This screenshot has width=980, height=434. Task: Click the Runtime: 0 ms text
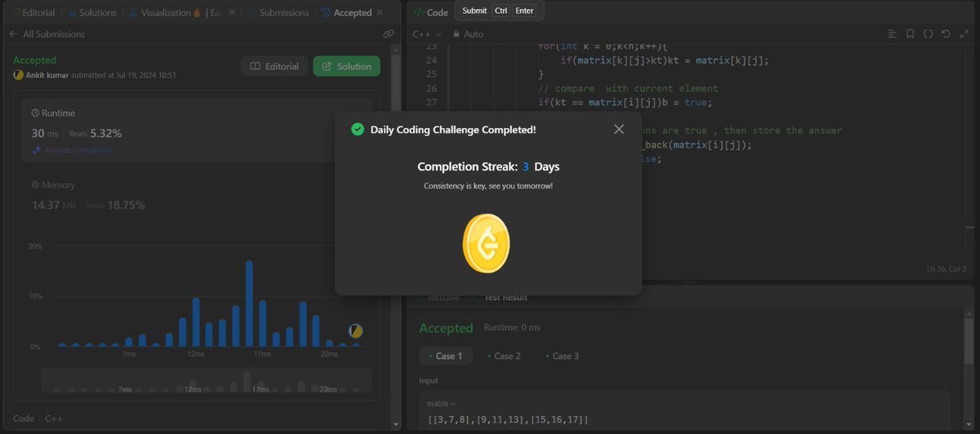click(x=512, y=328)
